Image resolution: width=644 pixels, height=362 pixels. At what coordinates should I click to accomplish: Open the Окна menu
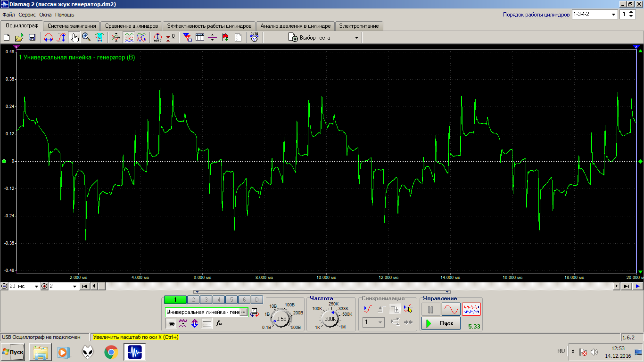pos(45,15)
